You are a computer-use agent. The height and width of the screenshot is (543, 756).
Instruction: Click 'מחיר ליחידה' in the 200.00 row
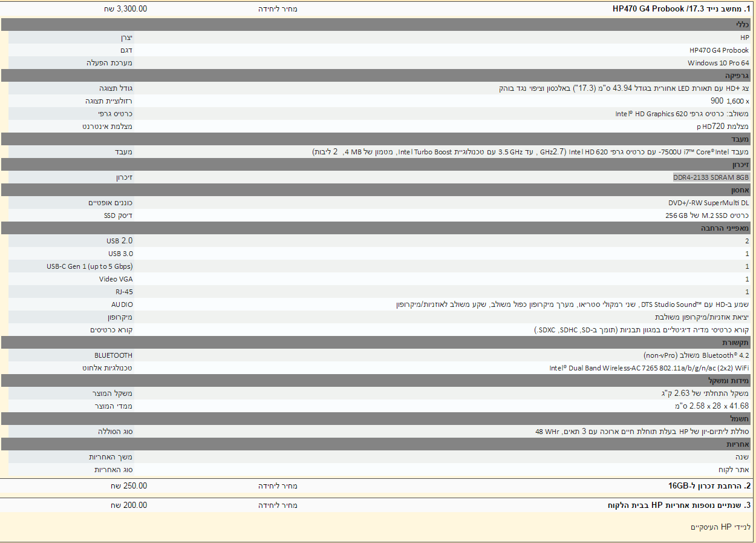coord(278,505)
